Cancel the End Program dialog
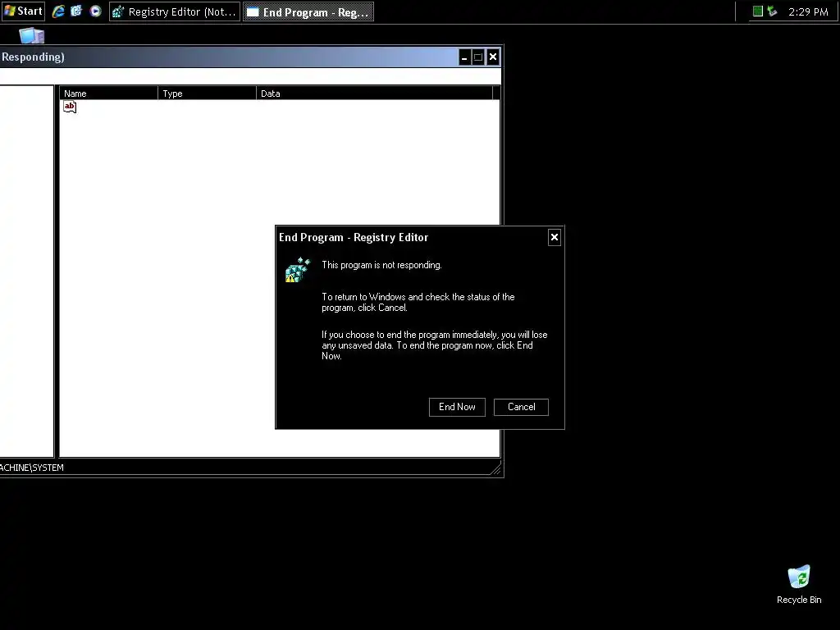Image resolution: width=840 pixels, height=630 pixels. (x=521, y=407)
